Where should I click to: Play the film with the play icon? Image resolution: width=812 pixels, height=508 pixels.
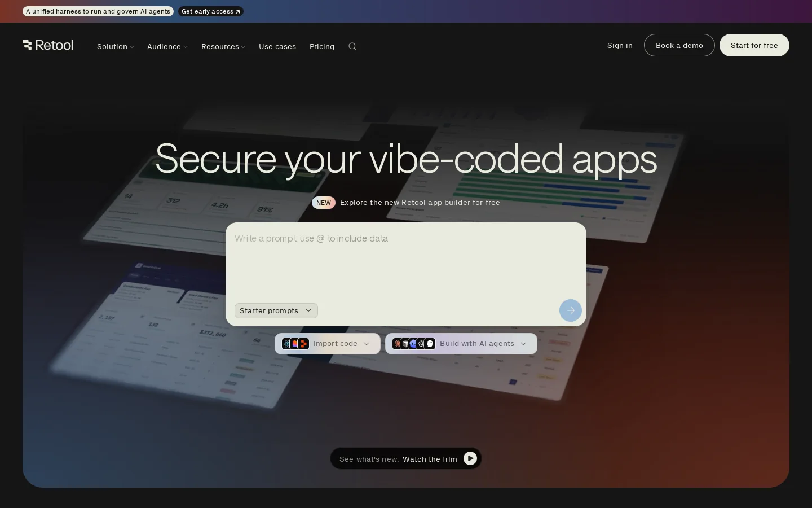(470, 458)
